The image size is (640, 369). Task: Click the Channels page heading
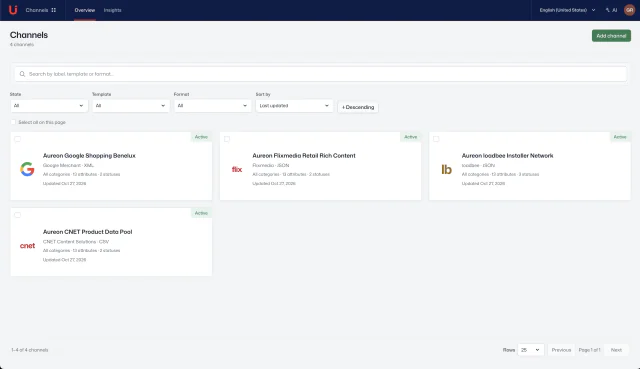coord(29,35)
